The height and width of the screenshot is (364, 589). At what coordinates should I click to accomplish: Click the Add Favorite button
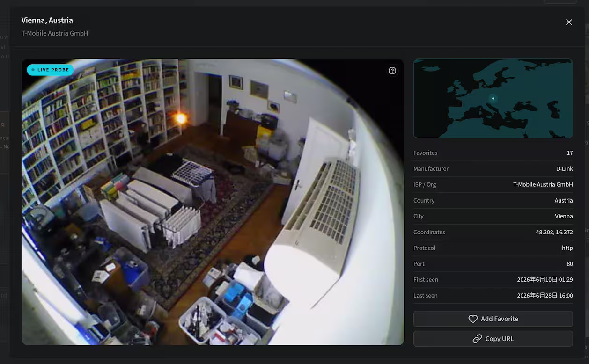pyautogui.click(x=493, y=319)
